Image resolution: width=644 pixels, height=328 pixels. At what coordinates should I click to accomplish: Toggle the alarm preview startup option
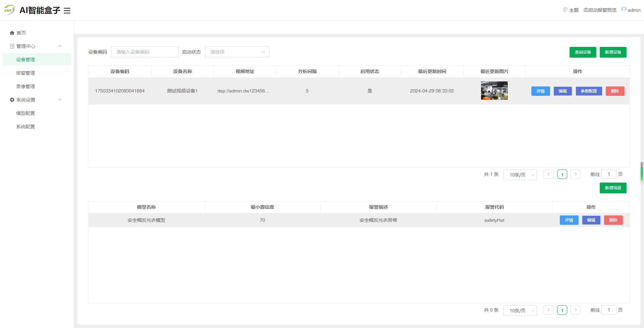tap(600, 10)
